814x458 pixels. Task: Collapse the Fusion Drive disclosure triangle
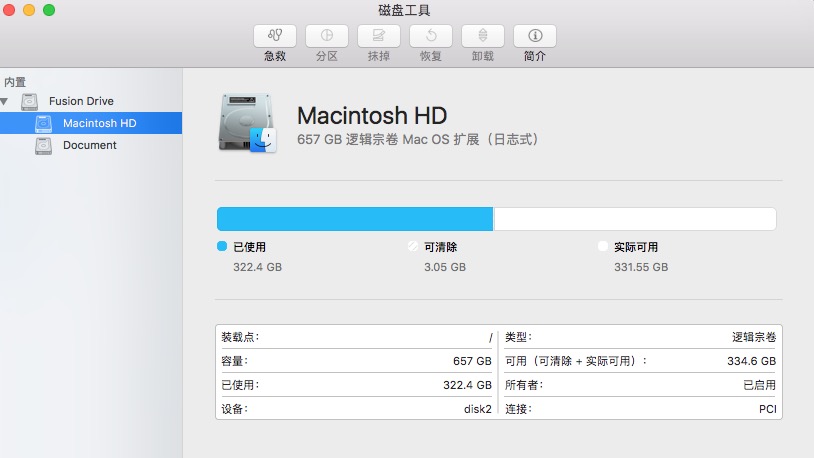pos(5,101)
